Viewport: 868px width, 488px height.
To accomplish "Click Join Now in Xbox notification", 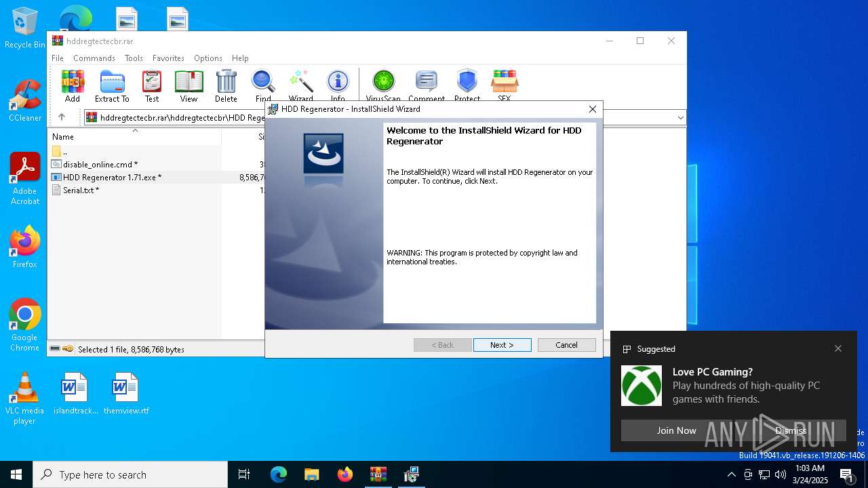I will click(x=676, y=430).
